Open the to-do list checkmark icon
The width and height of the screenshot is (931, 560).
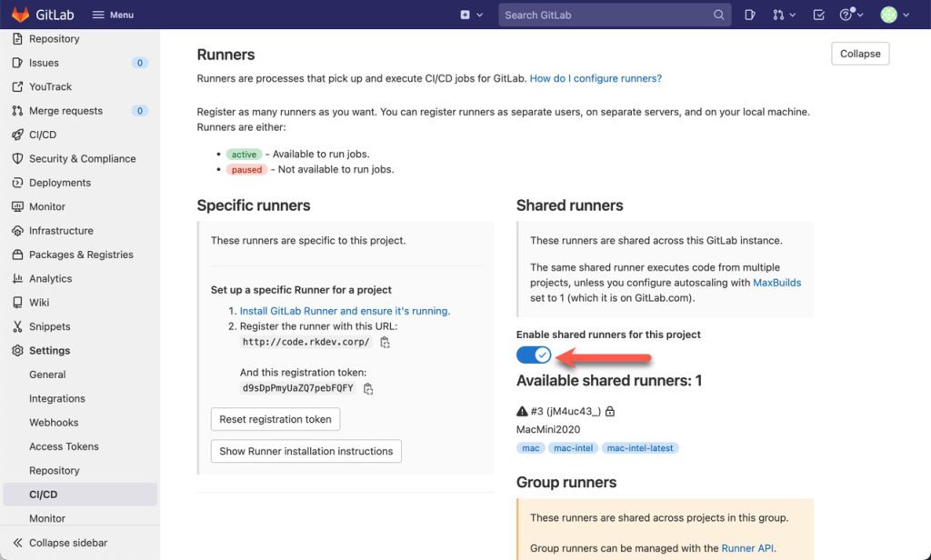819,15
